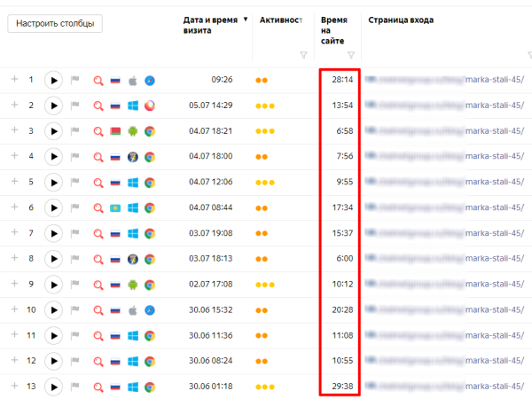Click the Chrome browser icon in row 13
The height and width of the screenshot is (399, 532).
coord(150,387)
